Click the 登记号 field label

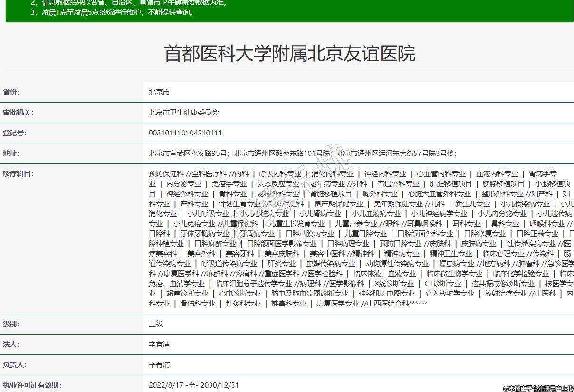pyautogui.click(x=15, y=133)
